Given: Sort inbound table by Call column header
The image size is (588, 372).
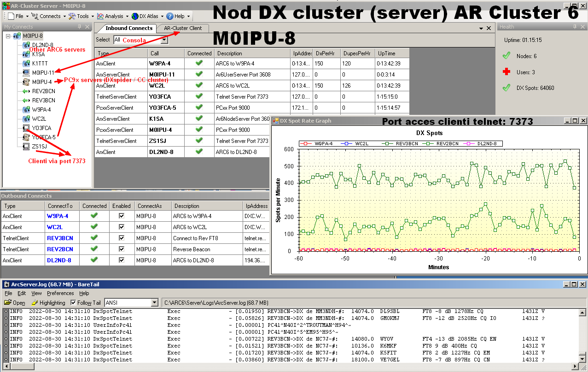Looking at the screenshot, I should 166,53.
